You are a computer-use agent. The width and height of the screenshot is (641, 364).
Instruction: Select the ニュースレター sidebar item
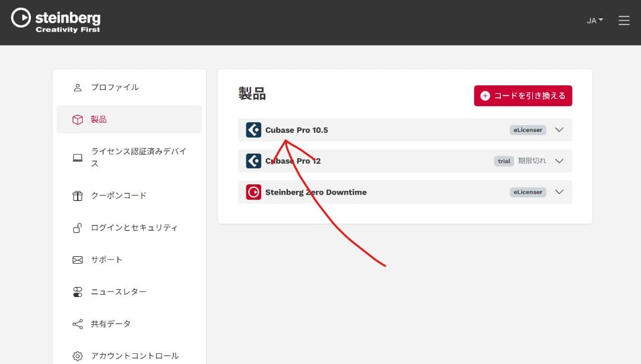119,291
